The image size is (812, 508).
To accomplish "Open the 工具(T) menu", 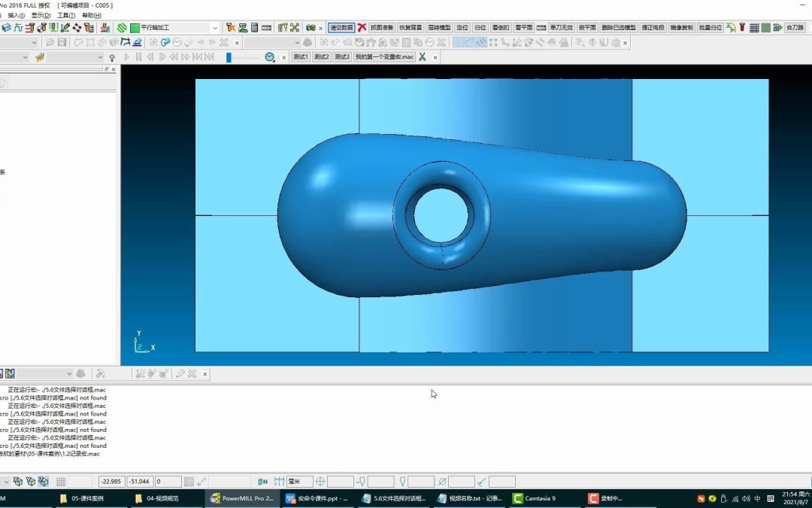I will [66, 16].
